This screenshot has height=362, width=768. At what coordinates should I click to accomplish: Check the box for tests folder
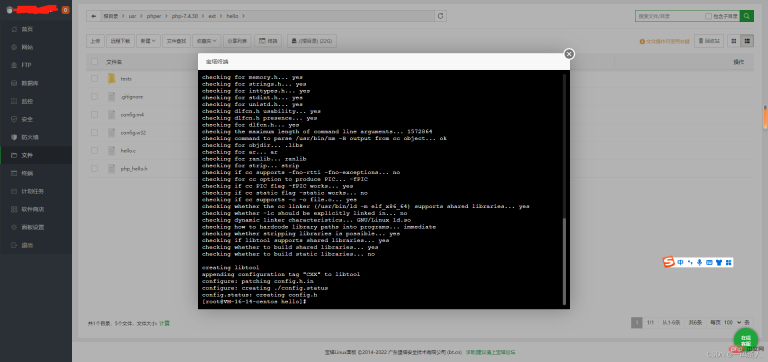tap(95, 78)
